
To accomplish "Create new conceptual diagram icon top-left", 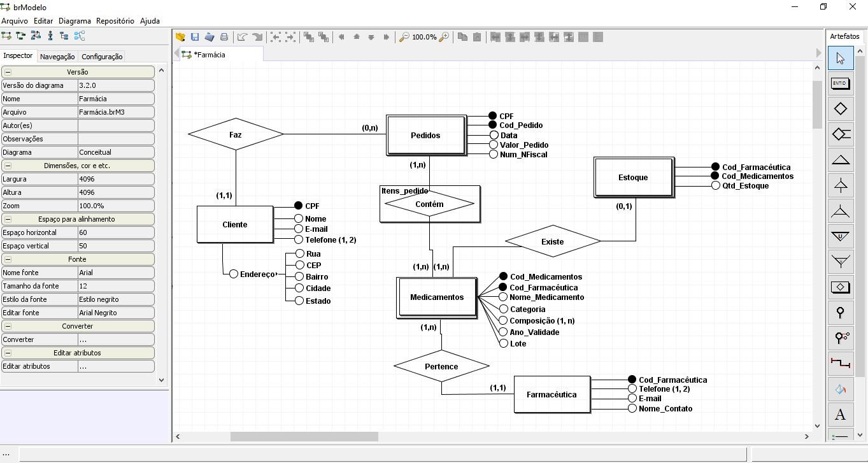I will click(6, 36).
